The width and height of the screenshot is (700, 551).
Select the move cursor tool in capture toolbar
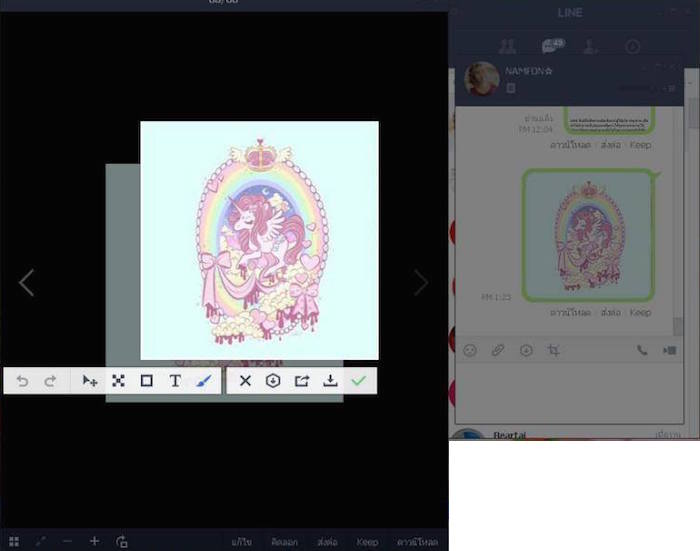[90, 381]
